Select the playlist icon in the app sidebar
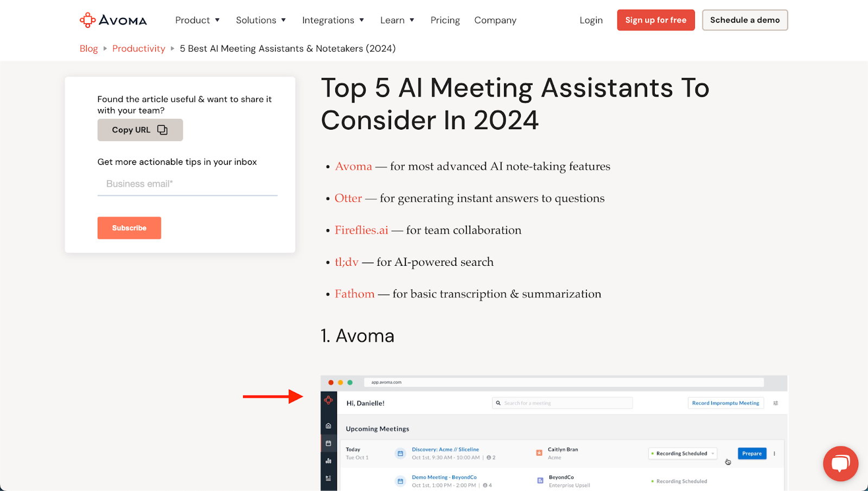This screenshot has height=491, width=868. point(328,478)
